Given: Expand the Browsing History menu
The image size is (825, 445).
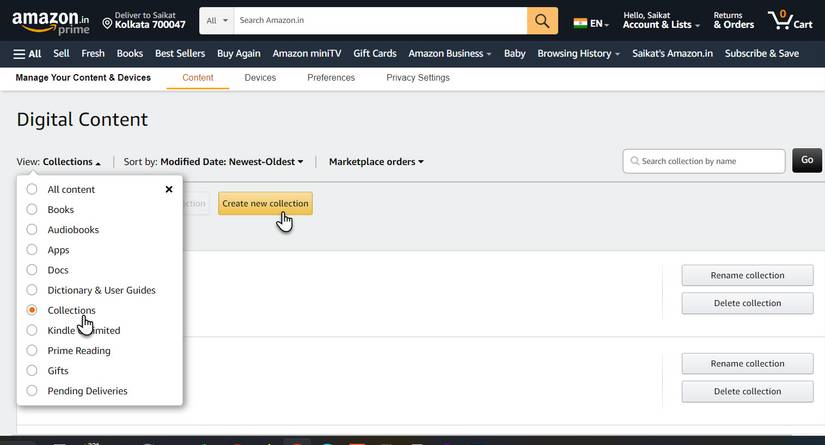Looking at the screenshot, I should pos(578,54).
